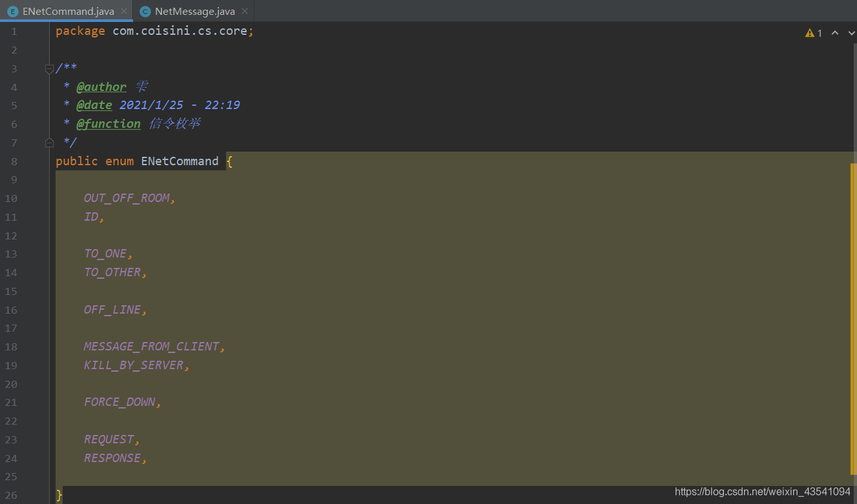Select the OUT_OFF_ROOM constant
Image resolution: width=857 pixels, height=504 pixels.
(x=127, y=198)
